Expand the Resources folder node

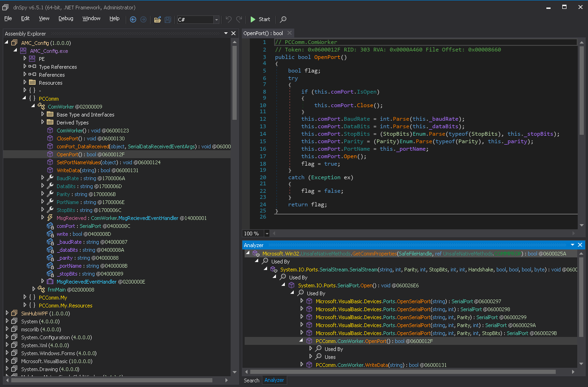pos(25,83)
